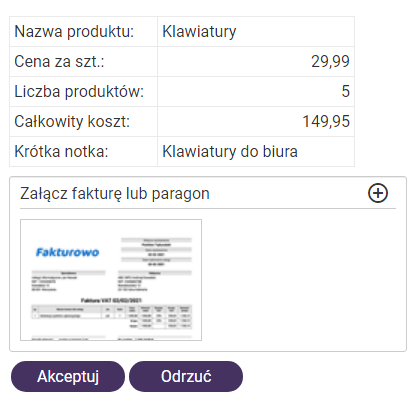Screen dimensions: 415x403
Task: Click the 'Załącz fakturę lub paragon' header
Action: point(115,193)
